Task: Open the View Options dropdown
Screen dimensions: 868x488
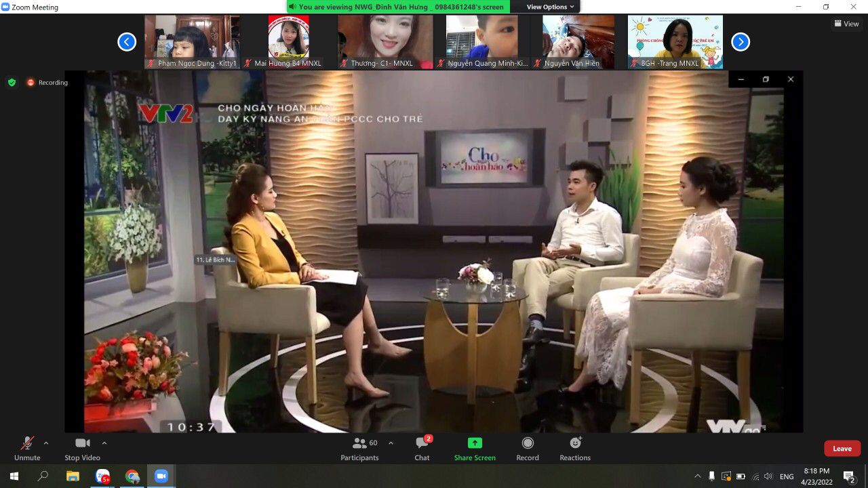Action: [550, 7]
